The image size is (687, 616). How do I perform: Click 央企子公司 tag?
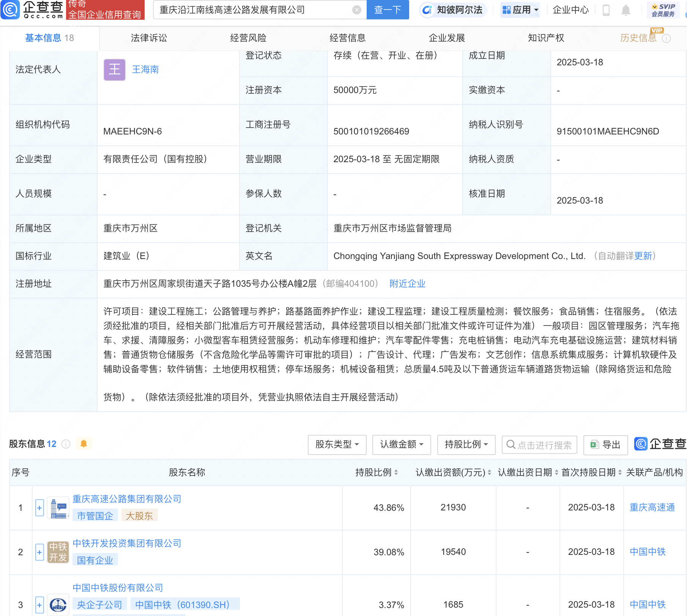(x=99, y=605)
